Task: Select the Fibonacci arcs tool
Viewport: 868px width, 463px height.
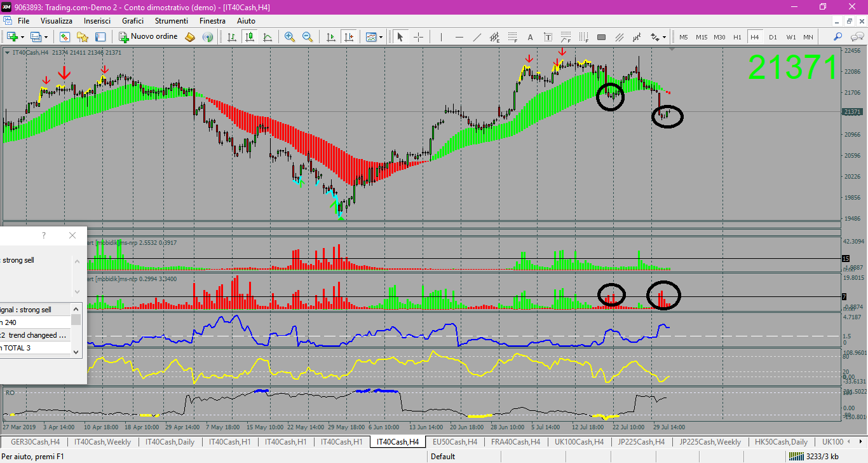Action: (566, 37)
